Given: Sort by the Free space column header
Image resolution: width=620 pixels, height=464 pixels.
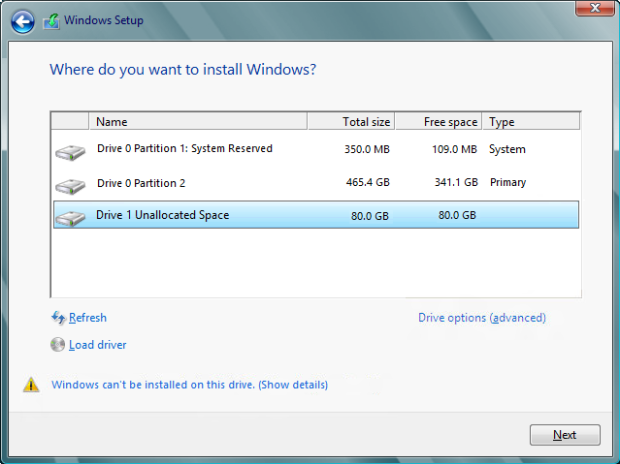Looking at the screenshot, I should point(439,121).
